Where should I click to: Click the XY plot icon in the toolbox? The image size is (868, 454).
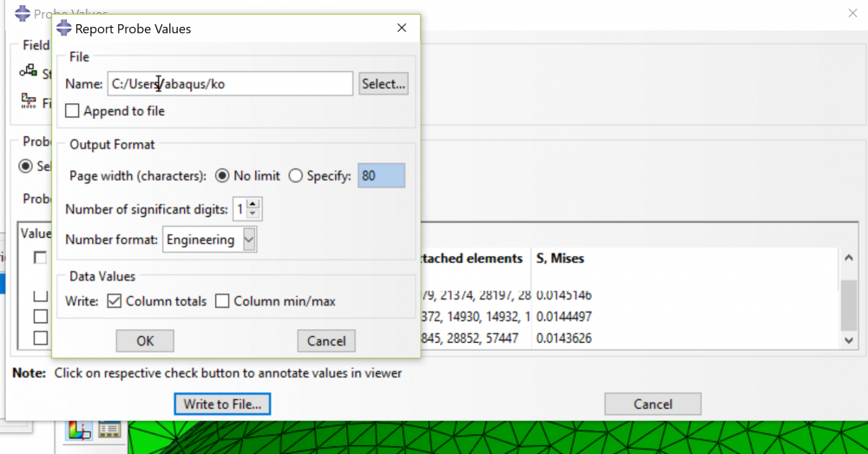[x=79, y=430]
